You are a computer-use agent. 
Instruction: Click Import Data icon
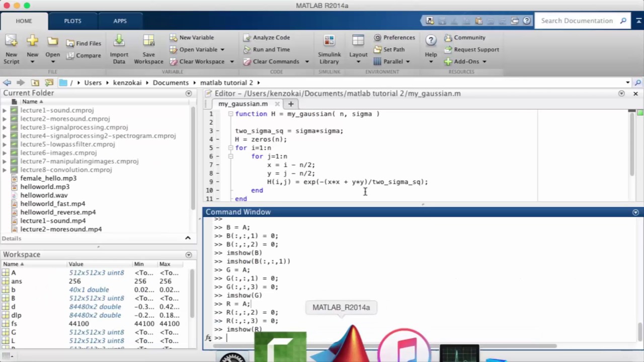pyautogui.click(x=119, y=41)
